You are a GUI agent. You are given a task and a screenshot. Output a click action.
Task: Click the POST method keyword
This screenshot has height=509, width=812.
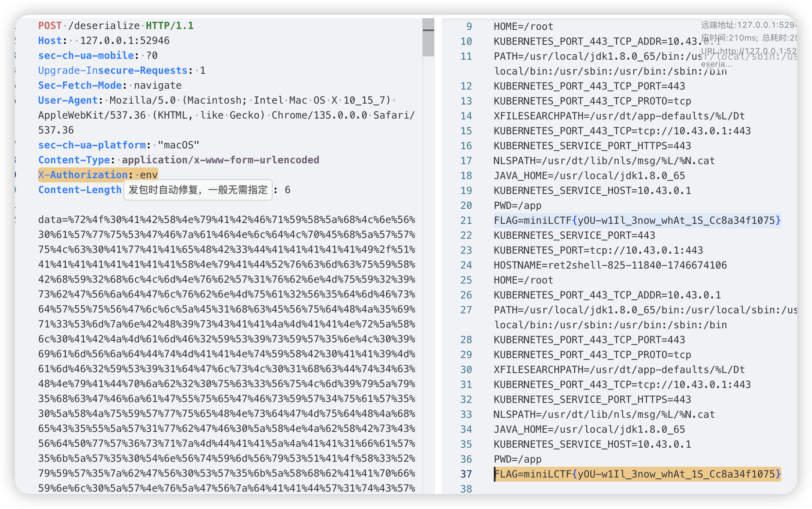coord(50,26)
